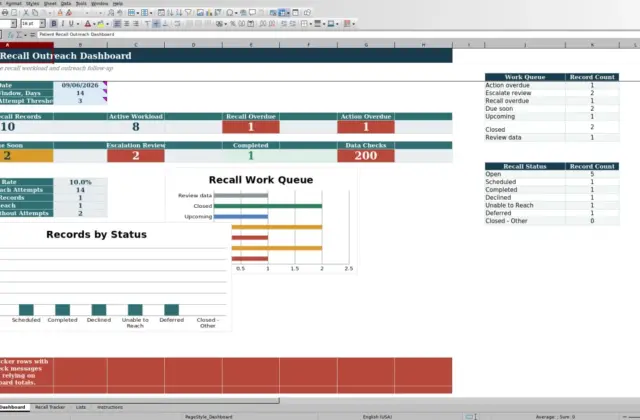640x420 pixels.
Task: Click the date cell 09/06/2026
Action: 80,85
